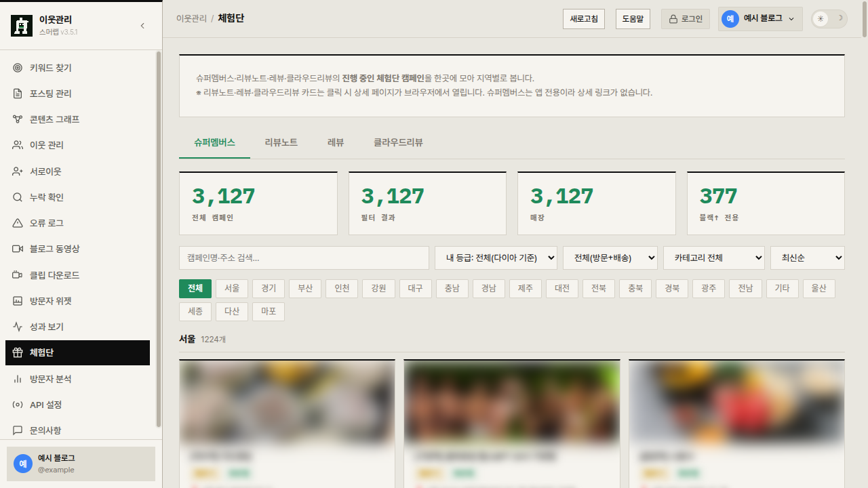Switch to the 리뷰노트 tab

(281, 142)
